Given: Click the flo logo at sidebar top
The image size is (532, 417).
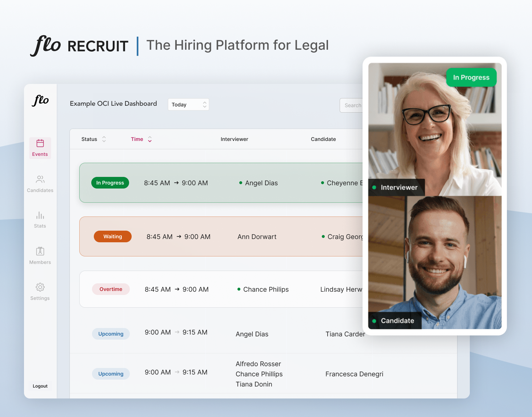Looking at the screenshot, I should (x=41, y=101).
